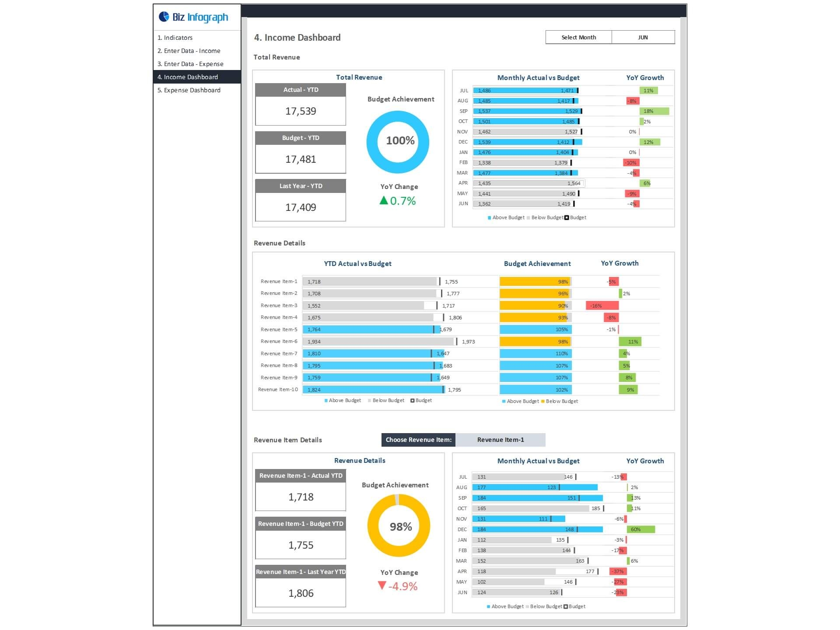Click the Above Budget legend icon under Monthly chart
840x630 pixels.
point(489,217)
